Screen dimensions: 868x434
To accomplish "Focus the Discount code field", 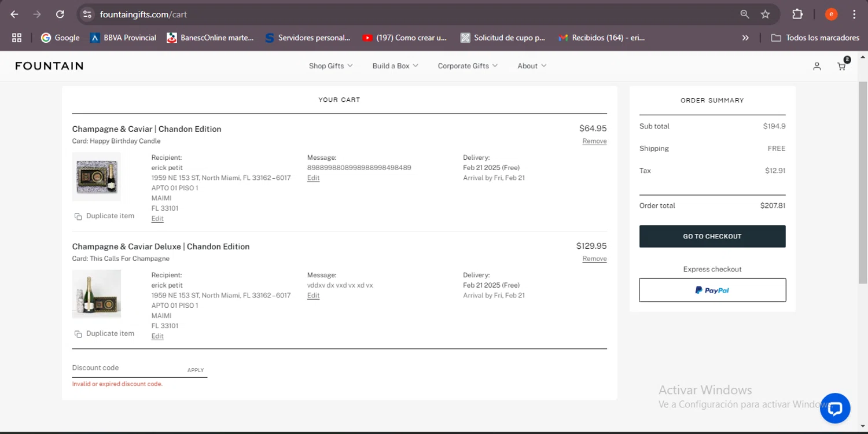I will click(x=126, y=368).
